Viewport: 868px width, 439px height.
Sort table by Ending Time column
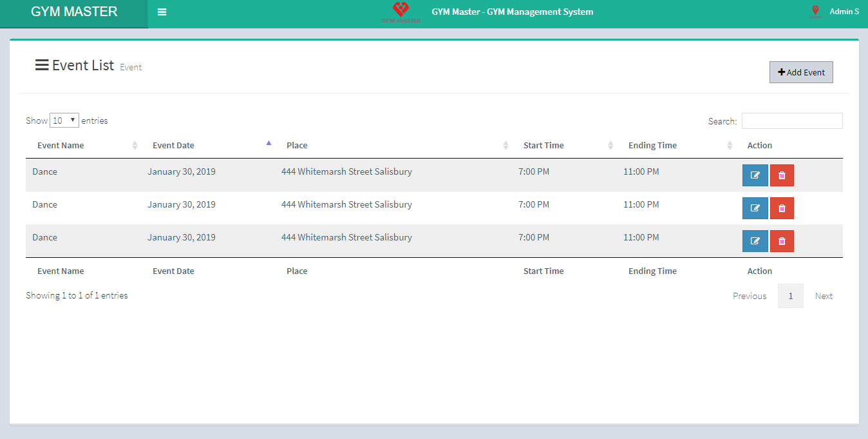coord(652,146)
